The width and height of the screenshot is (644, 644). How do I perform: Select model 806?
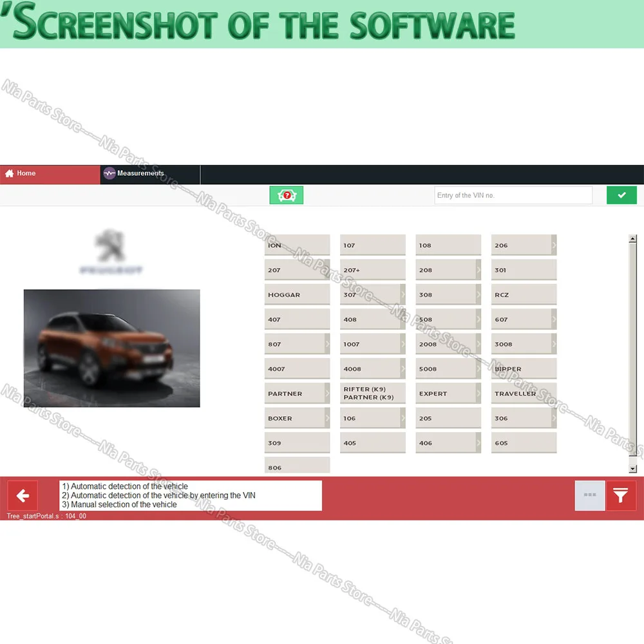pyautogui.click(x=297, y=466)
